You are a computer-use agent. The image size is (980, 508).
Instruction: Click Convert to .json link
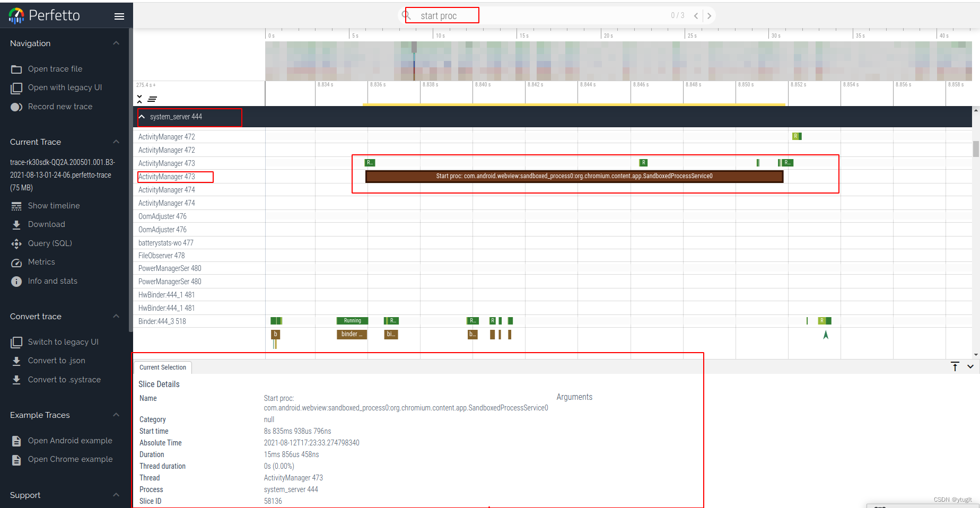pyautogui.click(x=56, y=361)
